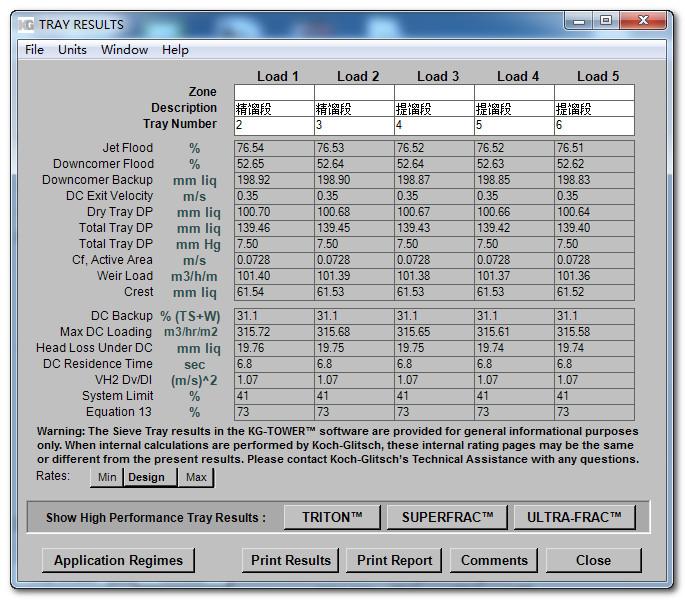Click the Load 1 Zone field
The height and width of the screenshot is (600, 685).
click(274, 93)
